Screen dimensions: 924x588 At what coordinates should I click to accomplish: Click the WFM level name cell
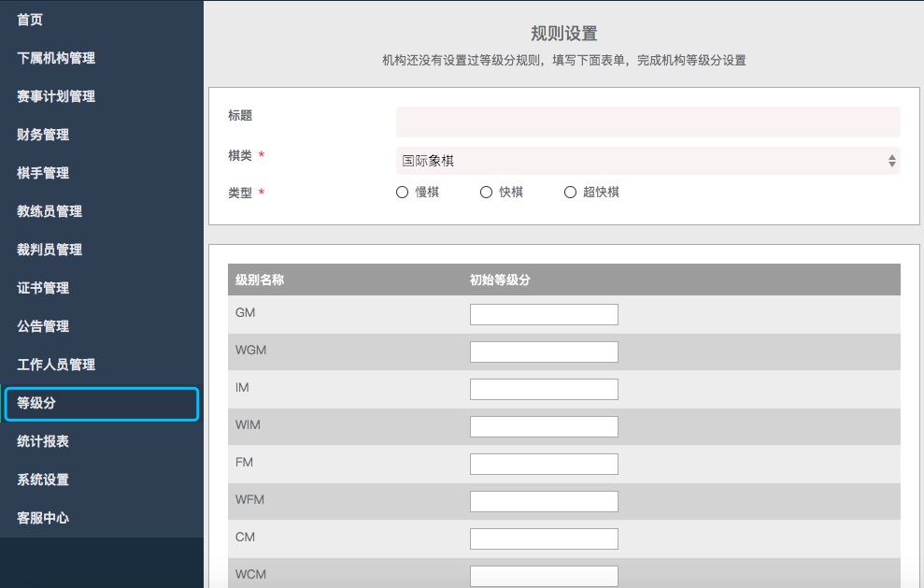coord(249,499)
